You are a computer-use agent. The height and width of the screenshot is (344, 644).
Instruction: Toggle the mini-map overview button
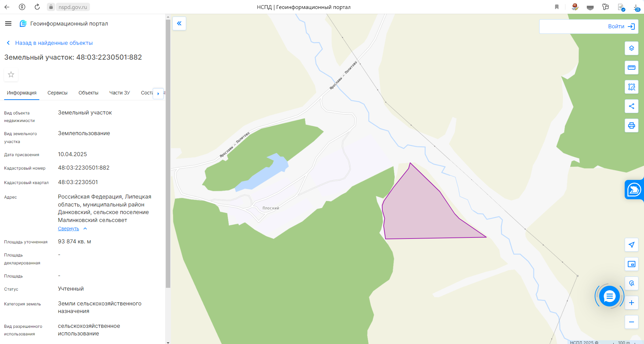[631, 264]
